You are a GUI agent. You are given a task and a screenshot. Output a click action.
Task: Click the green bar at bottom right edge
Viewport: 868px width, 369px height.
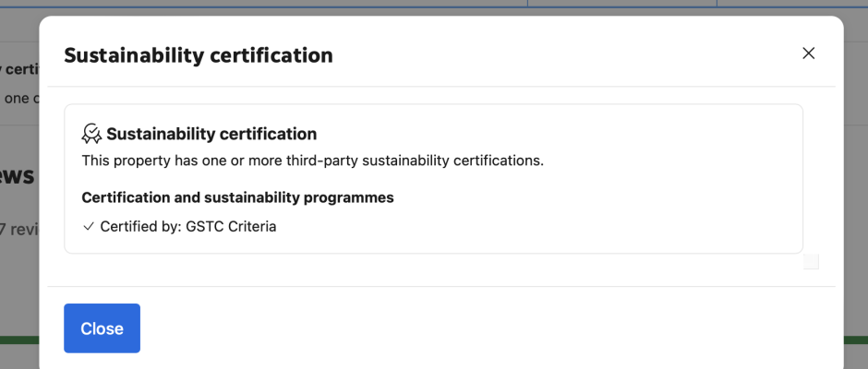pyautogui.click(x=856, y=340)
